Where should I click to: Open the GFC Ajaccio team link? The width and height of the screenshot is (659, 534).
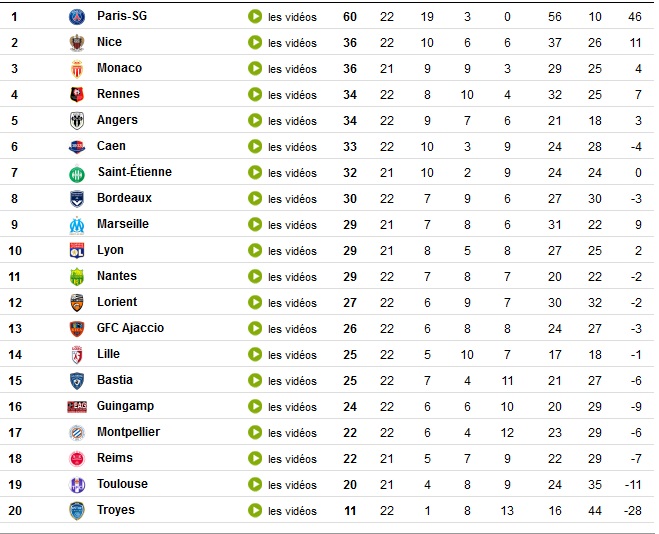(x=130, y=328)
